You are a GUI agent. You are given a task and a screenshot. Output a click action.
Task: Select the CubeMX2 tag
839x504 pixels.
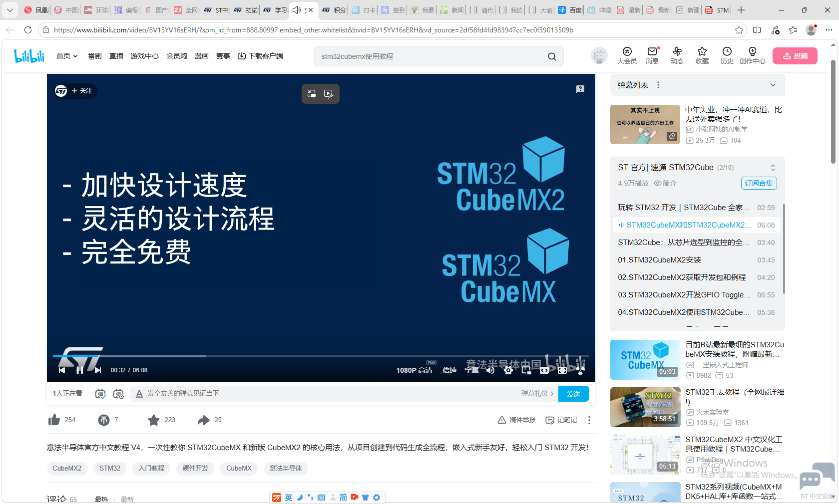click(x=67, y=468)
